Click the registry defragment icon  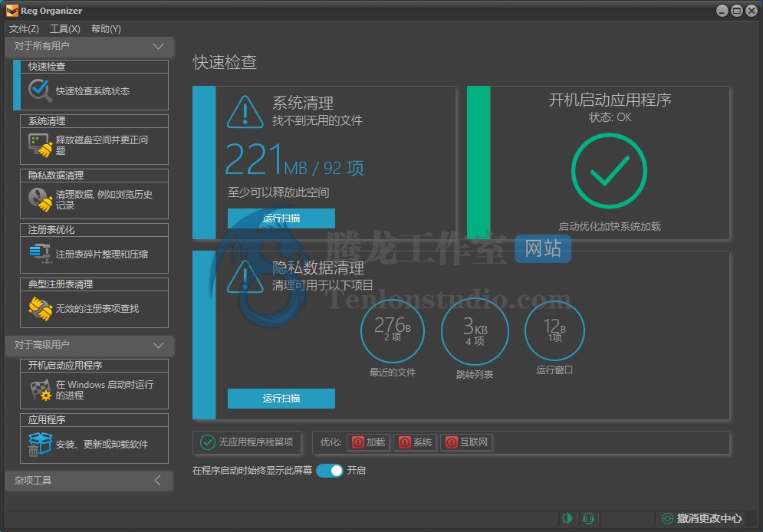[x=40, y=254]
